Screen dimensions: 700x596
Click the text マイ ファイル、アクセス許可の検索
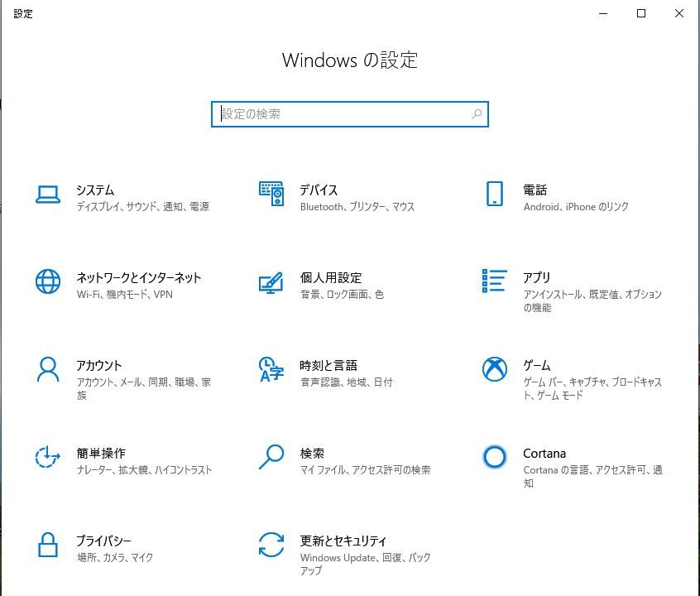[x=366, y=470]
